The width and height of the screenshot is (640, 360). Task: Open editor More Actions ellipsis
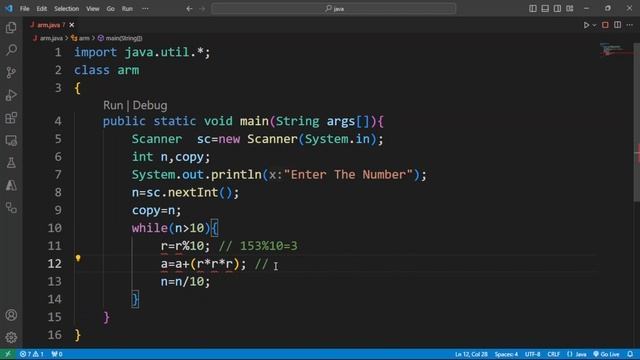click(x=630, y=25)
